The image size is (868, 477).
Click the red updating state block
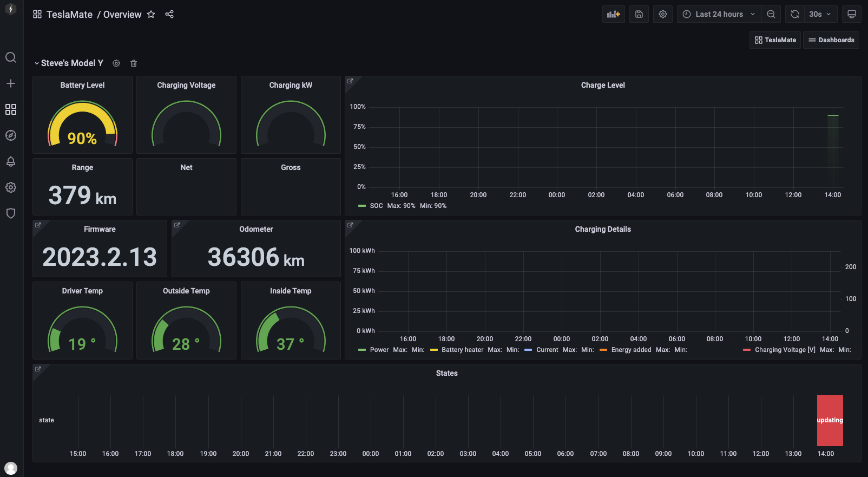pos(830,420)
